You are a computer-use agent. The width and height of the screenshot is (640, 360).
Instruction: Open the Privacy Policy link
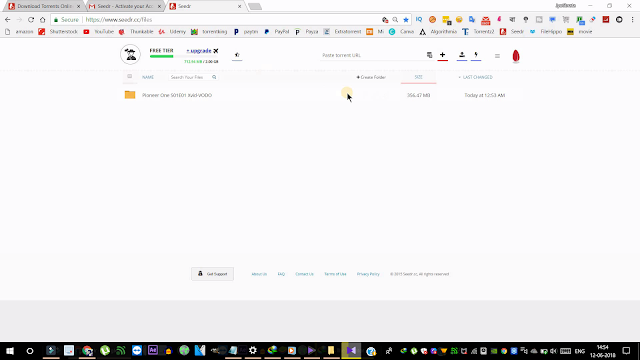[x=368, y=274]
